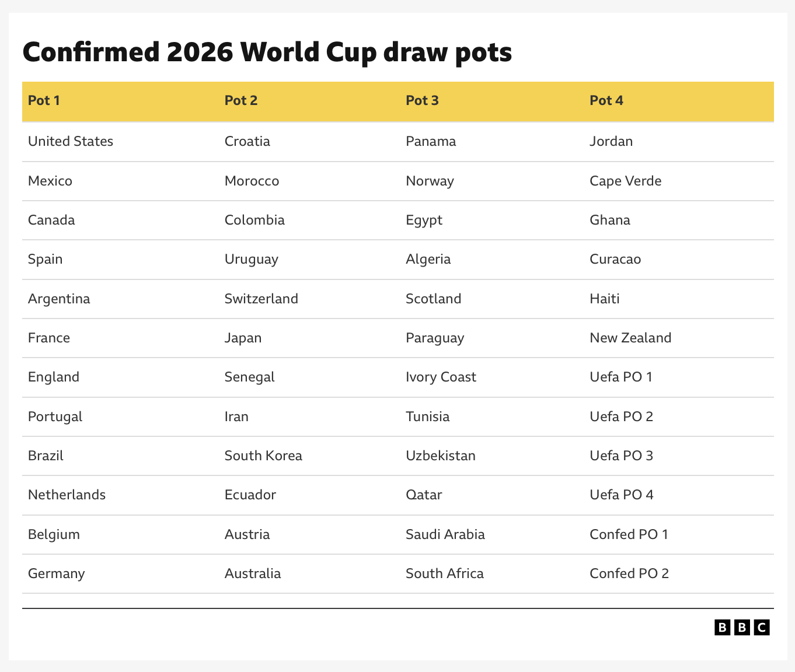Select Cape Verde in Pot 4

click(626, 181)
